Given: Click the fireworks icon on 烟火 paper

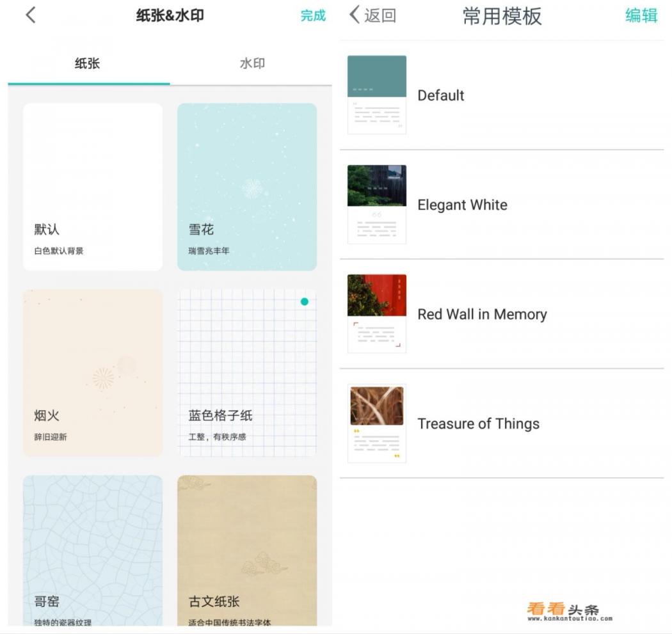Looking at the screenshot, I should [103, 378].
